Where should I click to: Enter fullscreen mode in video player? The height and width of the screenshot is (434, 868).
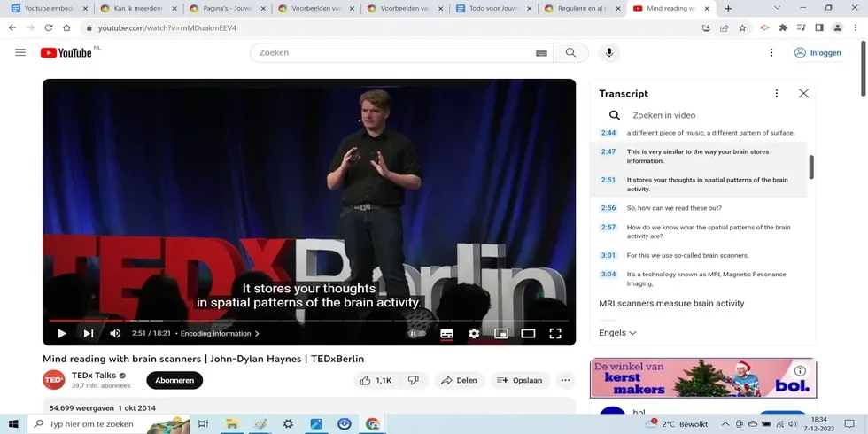(x=555, y=334)
